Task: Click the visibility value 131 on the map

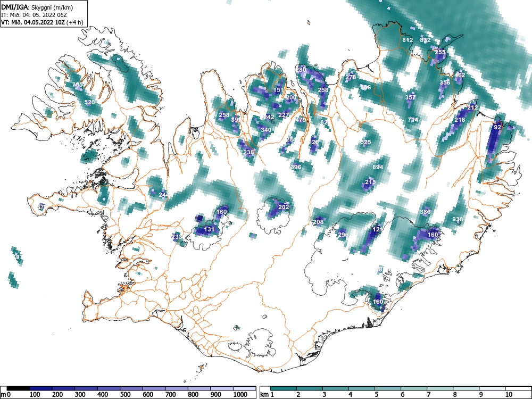Action: pyautogui.click(x=209, y=229)
